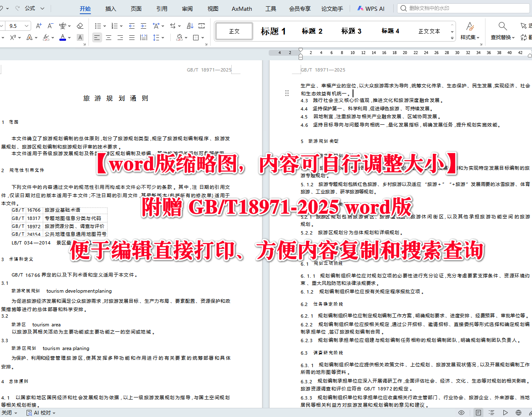Apply superscript formatting
532x417 pixels.
click(13, 37)
